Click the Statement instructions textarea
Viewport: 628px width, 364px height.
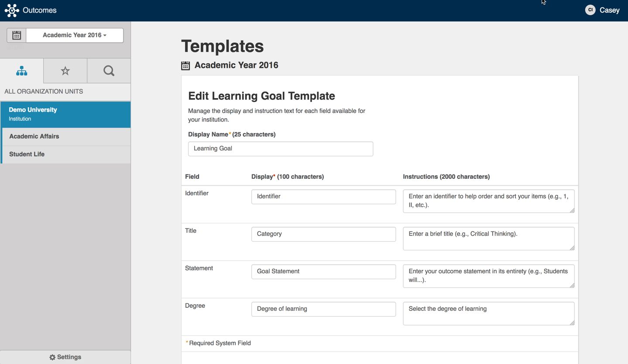coord(488,276)
